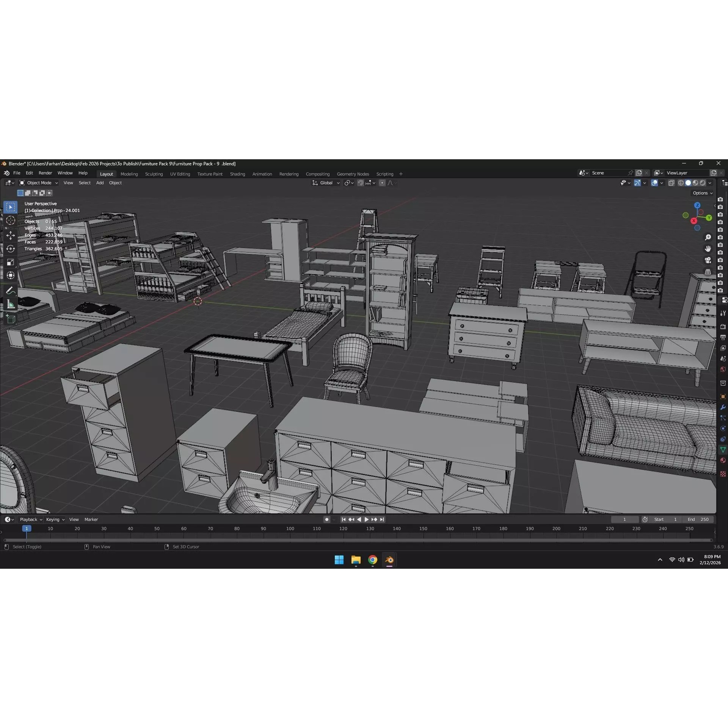This screenshot has width=728, height=728.
Task: Open the Render menu
Action: point(45,173)
